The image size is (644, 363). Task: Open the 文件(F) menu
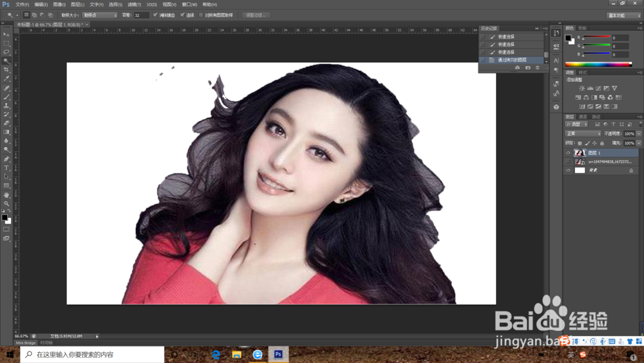pyautogui.click(x=22, y=5)
